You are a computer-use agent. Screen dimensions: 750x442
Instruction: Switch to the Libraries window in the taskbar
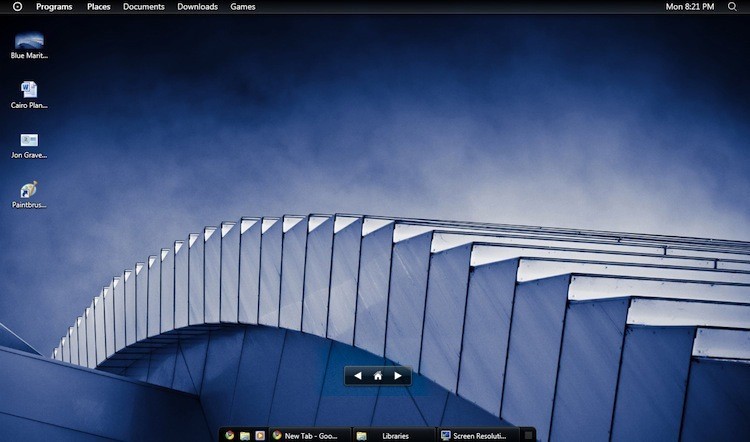coord(394,436)
